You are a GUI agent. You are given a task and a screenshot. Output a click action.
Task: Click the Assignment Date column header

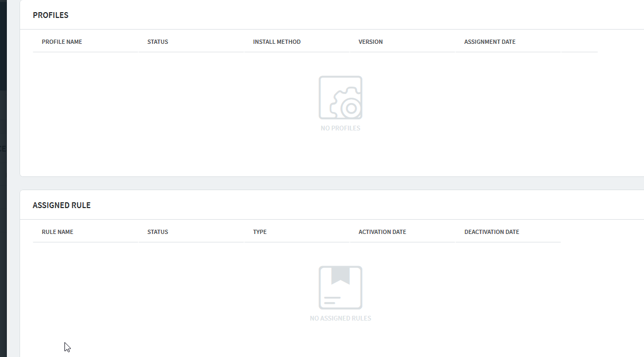(489, 42)
